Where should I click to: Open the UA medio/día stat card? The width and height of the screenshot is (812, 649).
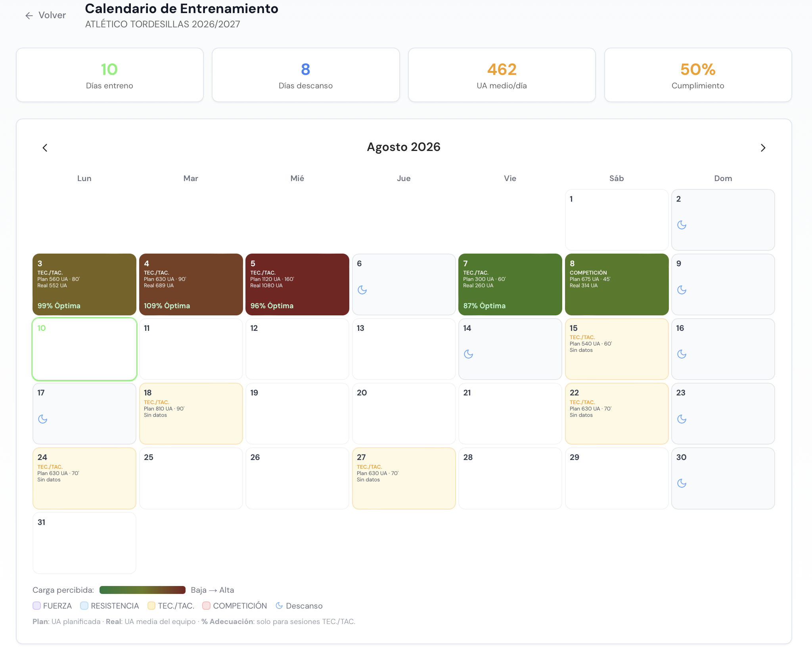(x=502, y=75)
